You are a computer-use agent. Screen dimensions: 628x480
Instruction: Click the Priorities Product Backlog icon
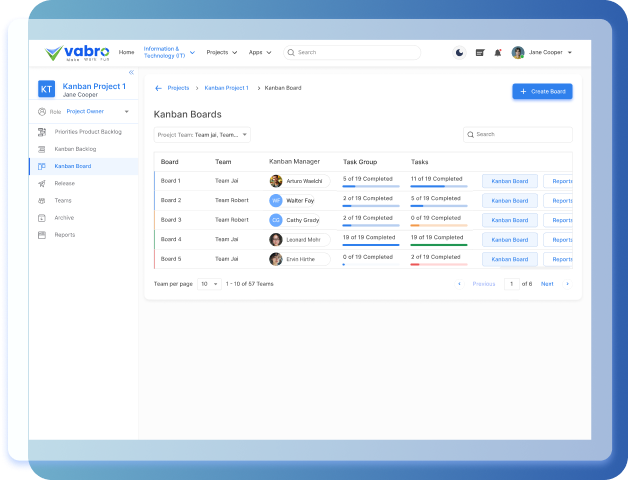[x=42, y=132]
